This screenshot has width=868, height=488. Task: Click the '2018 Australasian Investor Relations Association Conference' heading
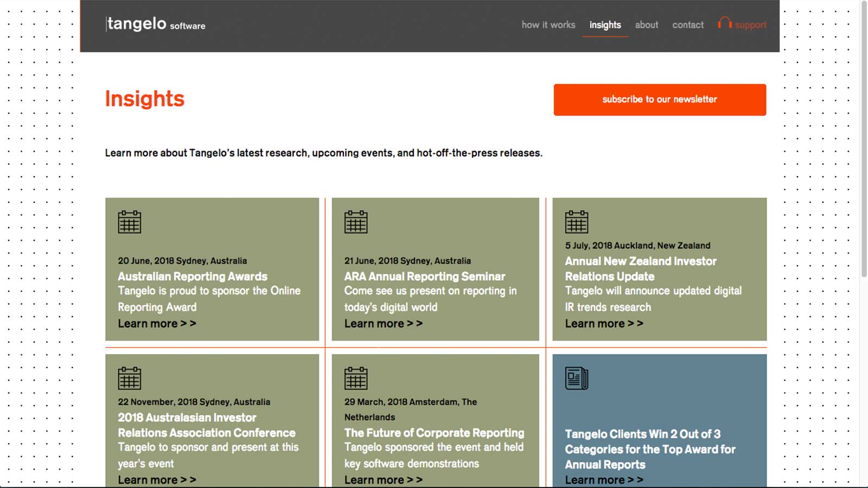tap(206, 425)
